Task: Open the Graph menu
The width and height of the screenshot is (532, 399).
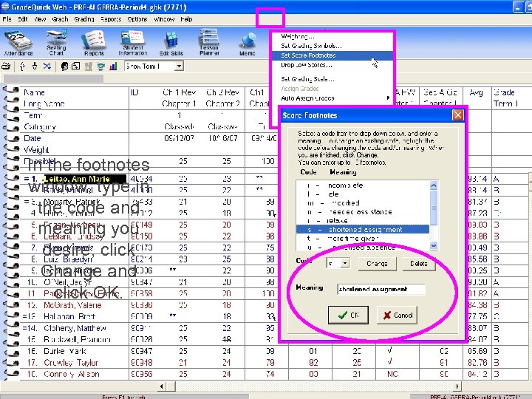Action: [60, 19]
